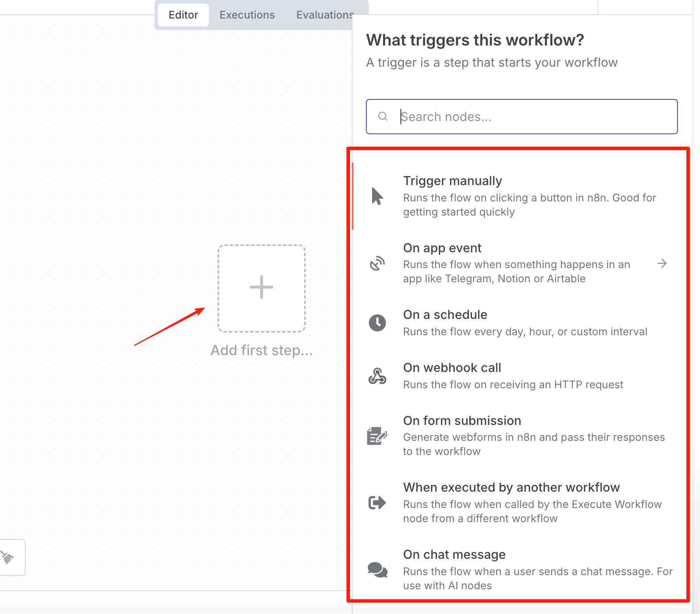Screen dimensions: 700x614
Task: Select the On form submission title
Action: 462,421
